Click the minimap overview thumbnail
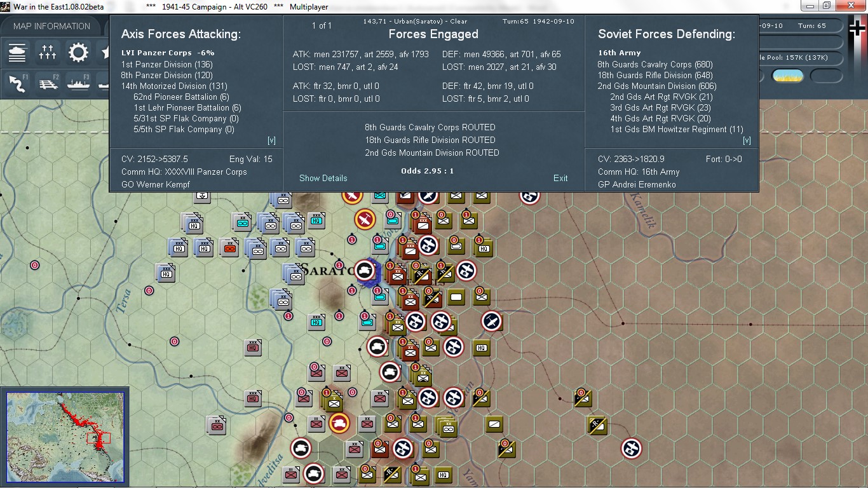Image resolution: width=868 pixels, height=488 pixels. click(65, 438)
